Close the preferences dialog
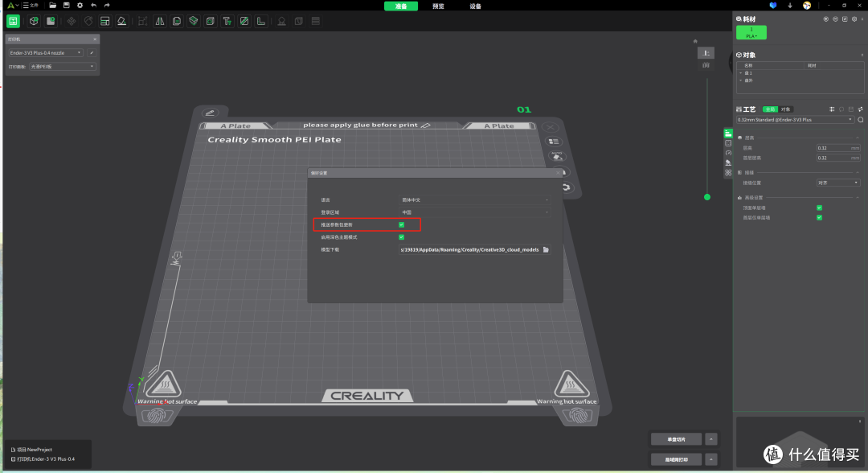This screenshot has width=868, height=473. pos(558,174)
